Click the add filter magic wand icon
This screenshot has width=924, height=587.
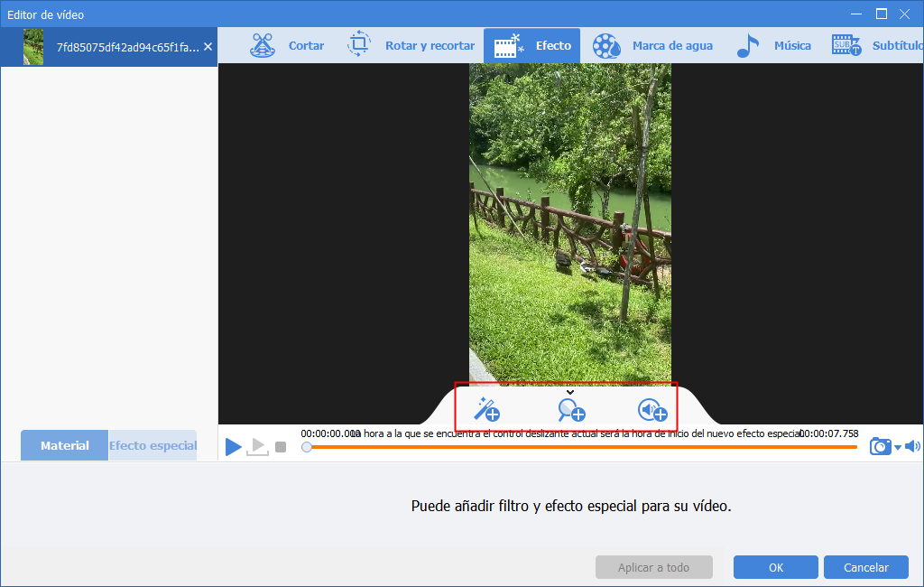pos(487,409)
